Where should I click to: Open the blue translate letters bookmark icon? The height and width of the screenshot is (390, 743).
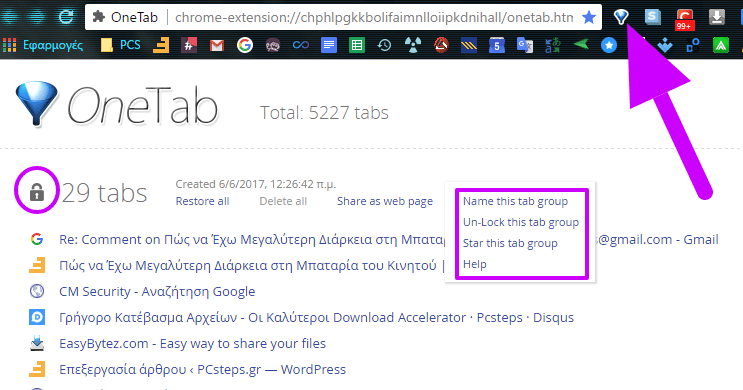point(553,45)
